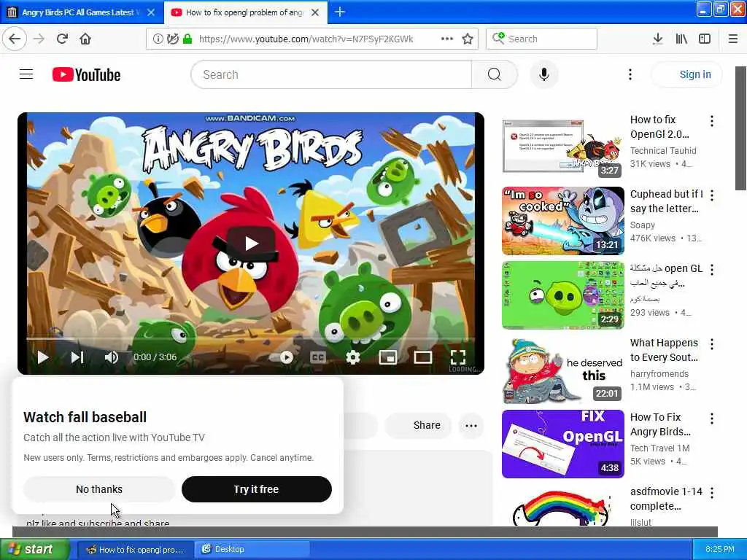This screenshot has width=747, height=560.
Task: Go to YouTube home via logo
Action: pos(86,75)
